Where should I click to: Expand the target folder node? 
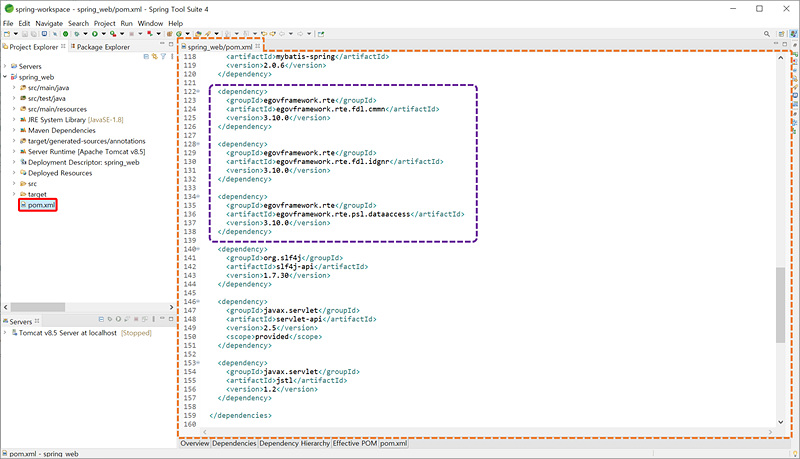coord(14,194)
